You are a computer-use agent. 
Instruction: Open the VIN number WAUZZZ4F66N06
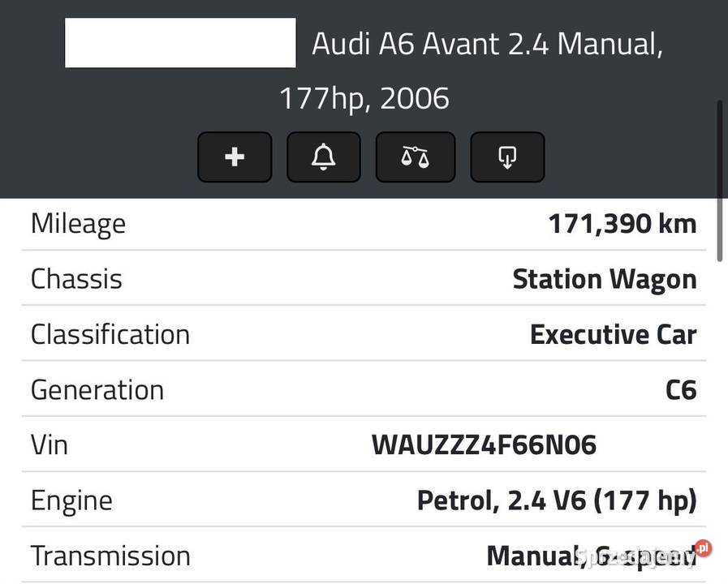[x=483, y=443]
